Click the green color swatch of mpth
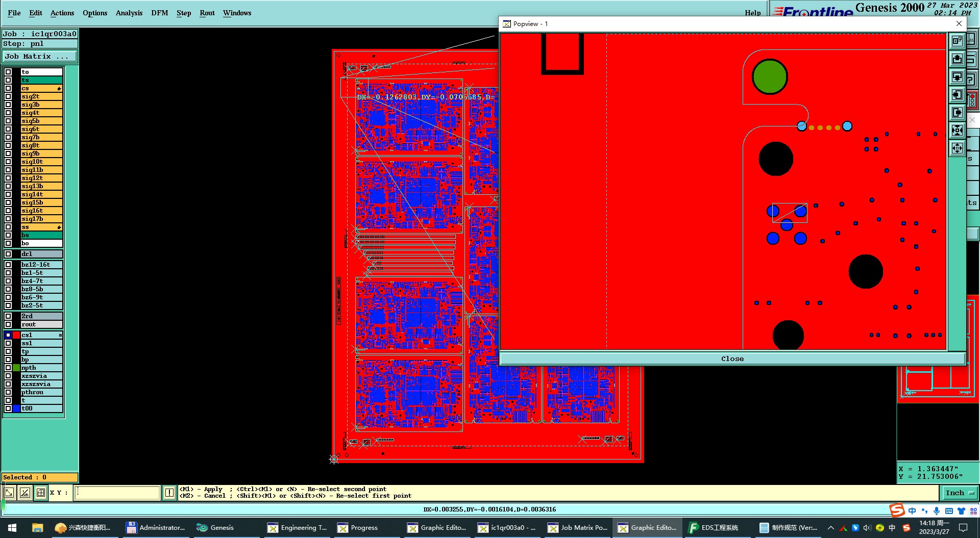The height and width of the screenshot is (538, 980). point(16,368)
